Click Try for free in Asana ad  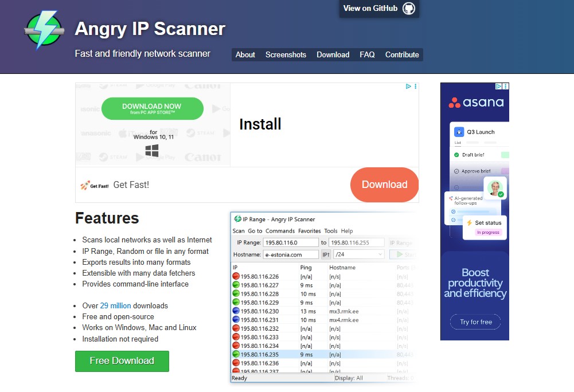pos(475,322)
